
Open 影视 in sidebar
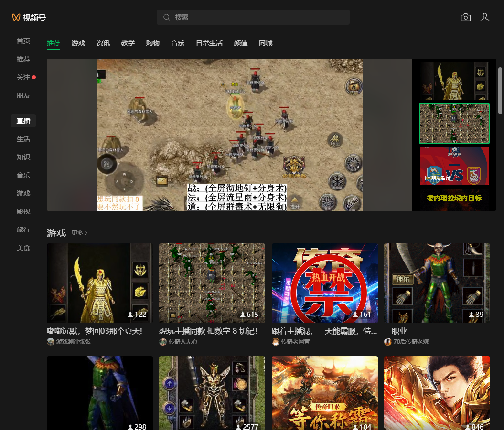[23, 211]
